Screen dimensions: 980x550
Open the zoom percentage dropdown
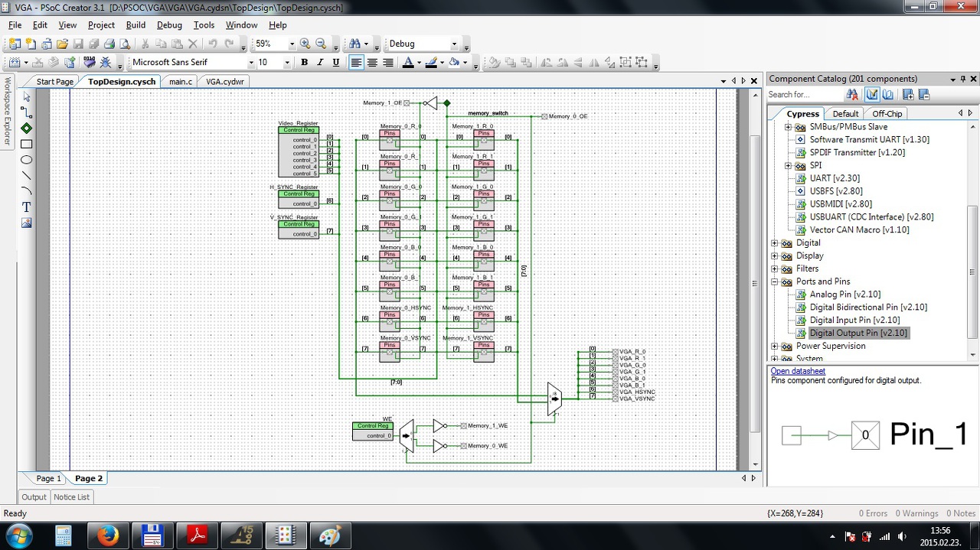(x=292, y=44)
